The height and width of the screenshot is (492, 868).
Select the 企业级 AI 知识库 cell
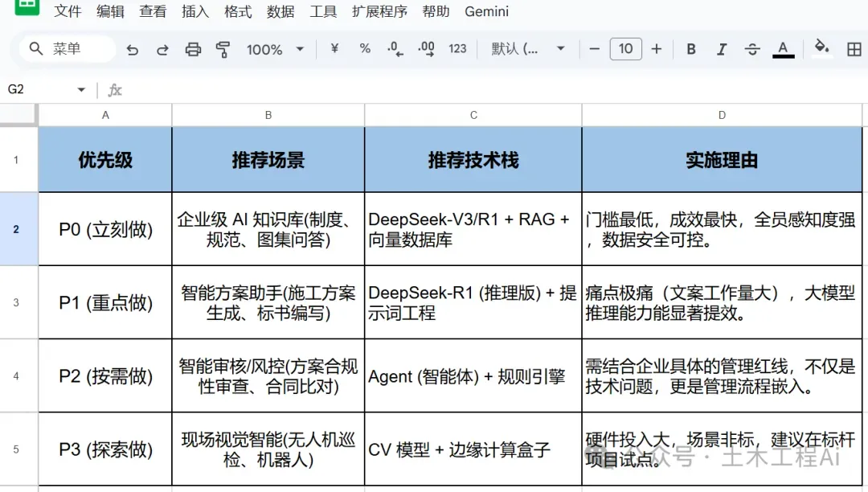(268, 229)
